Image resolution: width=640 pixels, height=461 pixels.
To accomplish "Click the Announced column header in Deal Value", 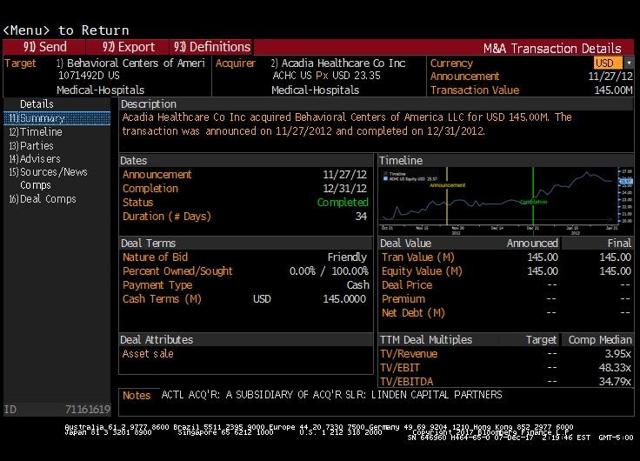I will (x=532, y=243).
